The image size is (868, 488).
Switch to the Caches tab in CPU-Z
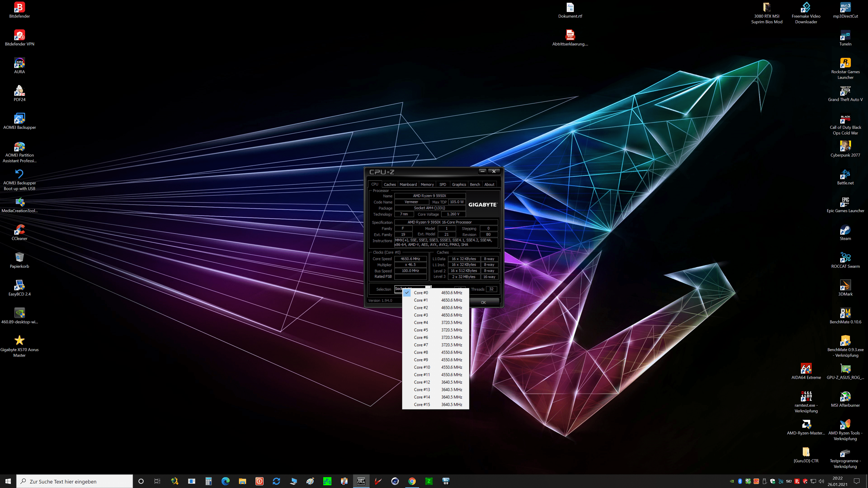(x=390, y=184)
